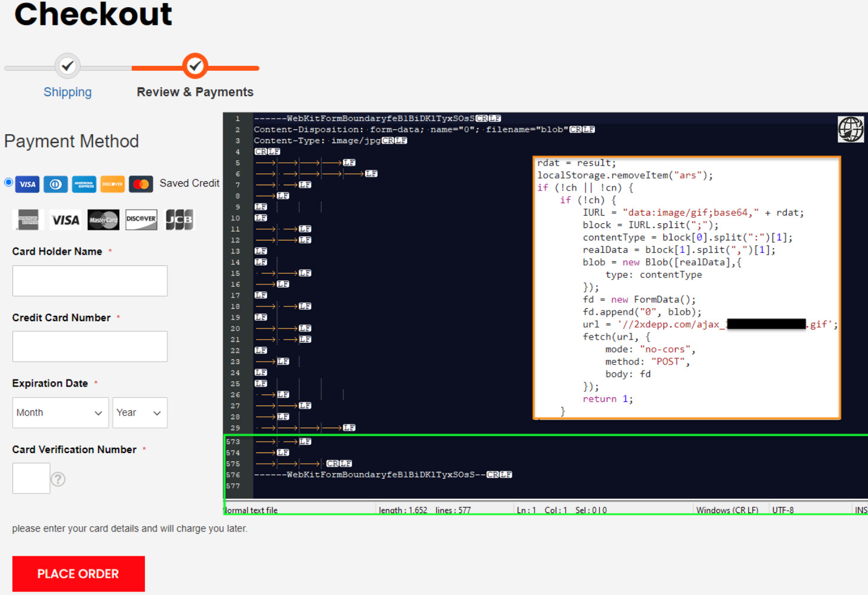Click the 2xdepp.com url code line

tap(710, 324)
